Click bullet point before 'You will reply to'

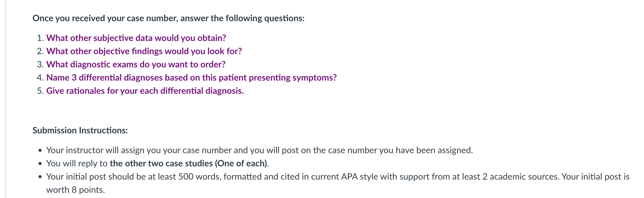pos(40,164)
